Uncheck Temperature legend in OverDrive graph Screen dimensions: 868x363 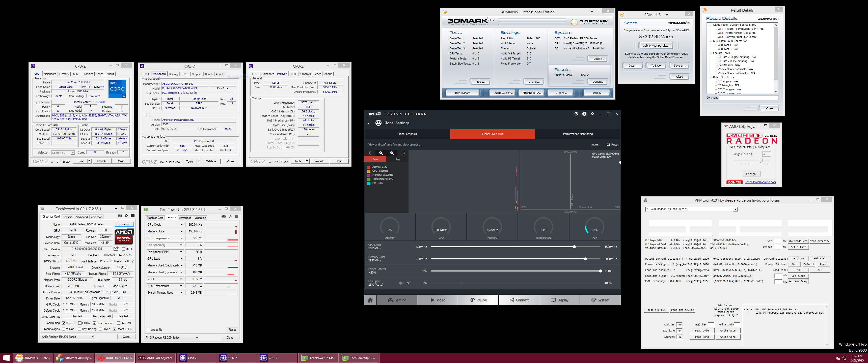coord(369,179)
